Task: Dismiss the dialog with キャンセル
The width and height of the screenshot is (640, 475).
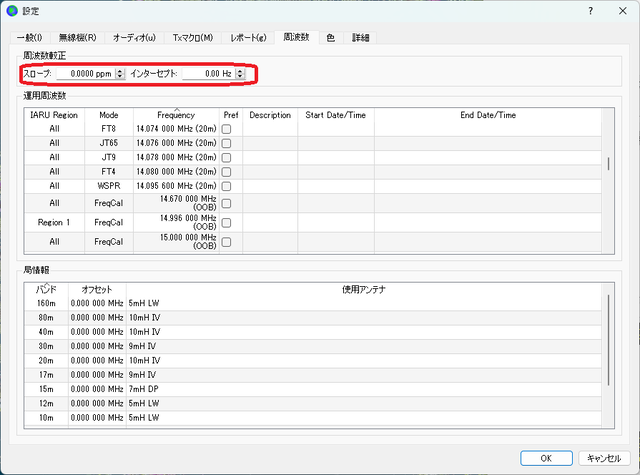Action: coord(604,458)
